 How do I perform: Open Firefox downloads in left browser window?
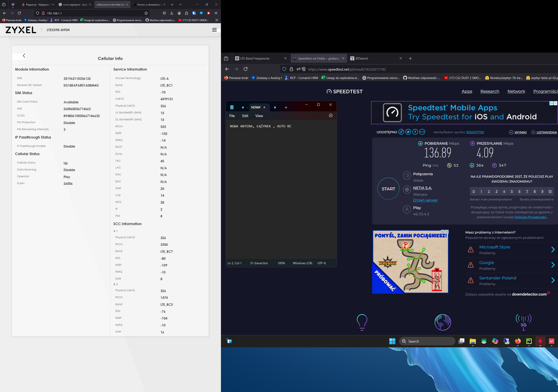pyautogui.click(x=172, y=13)
